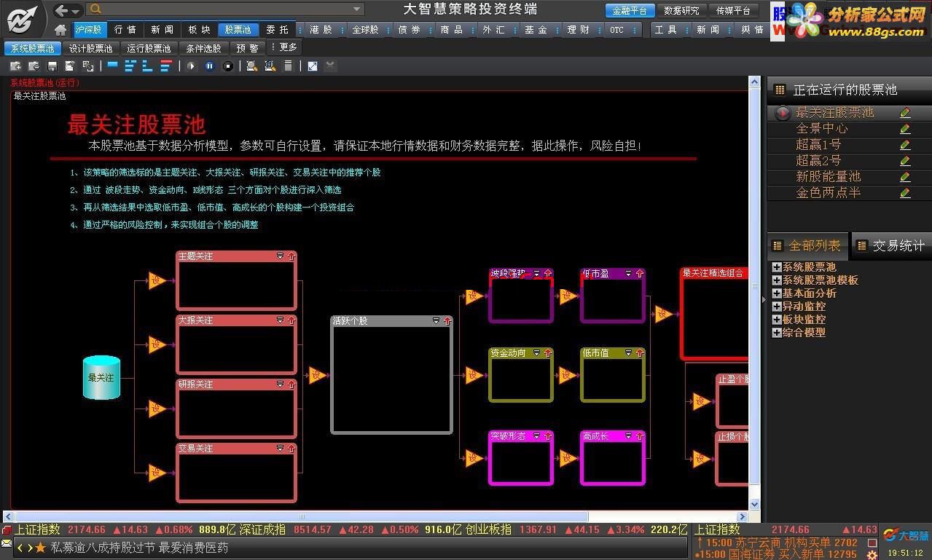Open the search box dropdown arrow
The width and height of the screenshot is (932, 560).
pos(357,9)
